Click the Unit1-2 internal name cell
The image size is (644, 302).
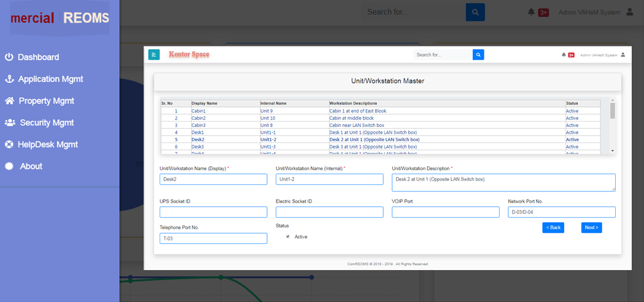(x=294, y=140)
